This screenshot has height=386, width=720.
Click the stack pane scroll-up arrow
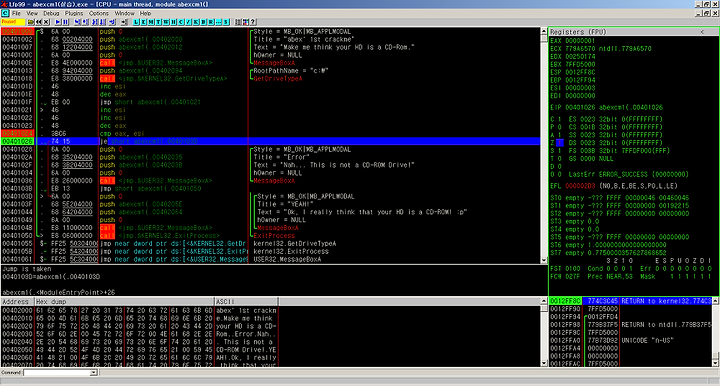click(x=715, y=301)
